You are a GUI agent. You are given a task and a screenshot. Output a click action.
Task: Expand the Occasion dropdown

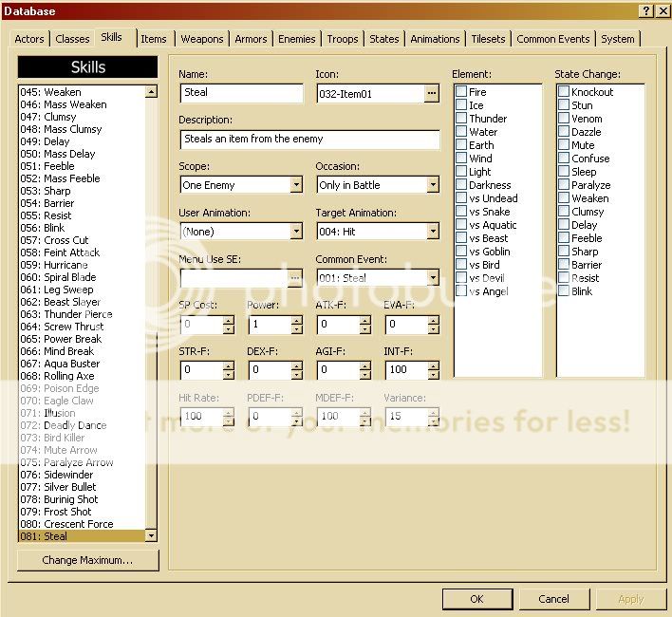(x=433, y=185)
